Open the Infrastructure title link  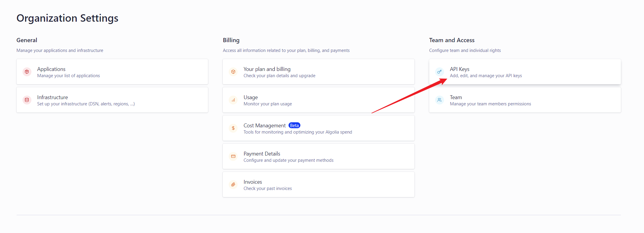[x=52, y=97]
